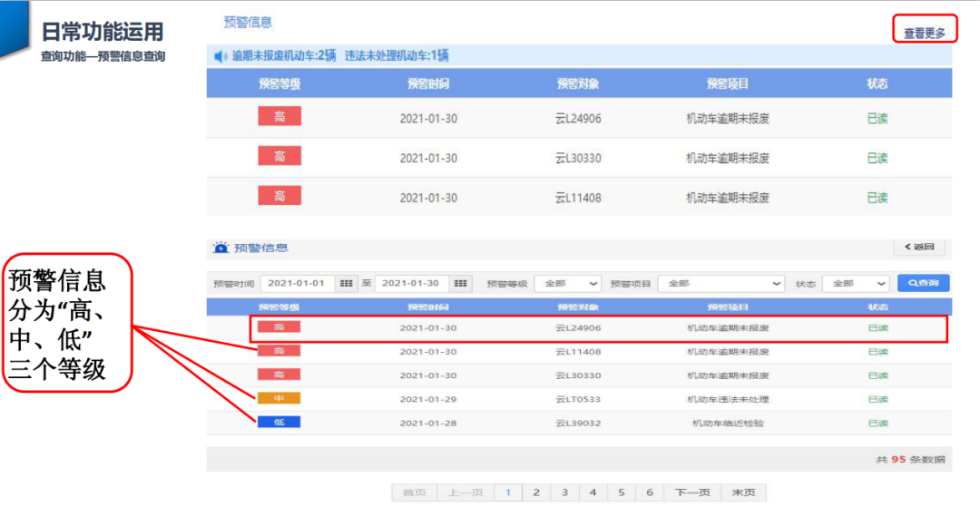Click 末页 last page button
Viewport: 980px width, 526px height.
coord(743,492)
